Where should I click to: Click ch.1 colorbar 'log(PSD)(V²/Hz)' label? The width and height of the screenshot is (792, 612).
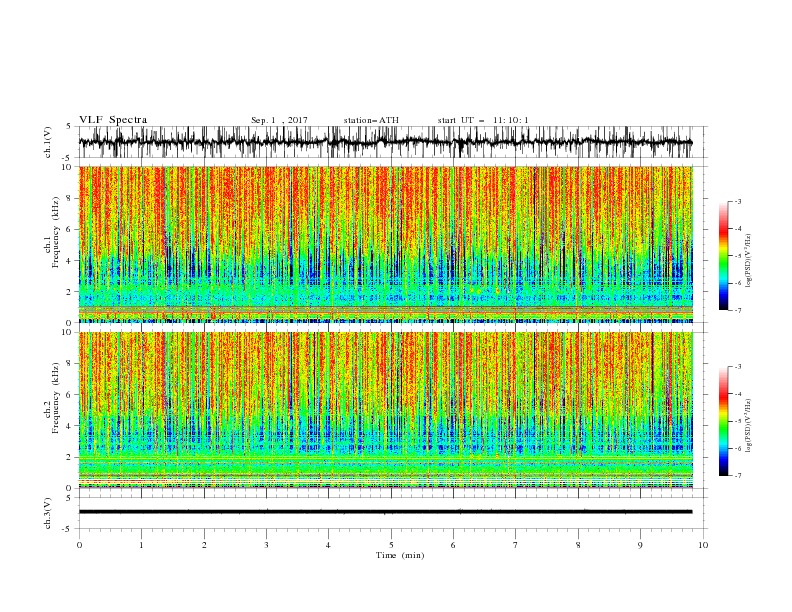tap(748, 260)
